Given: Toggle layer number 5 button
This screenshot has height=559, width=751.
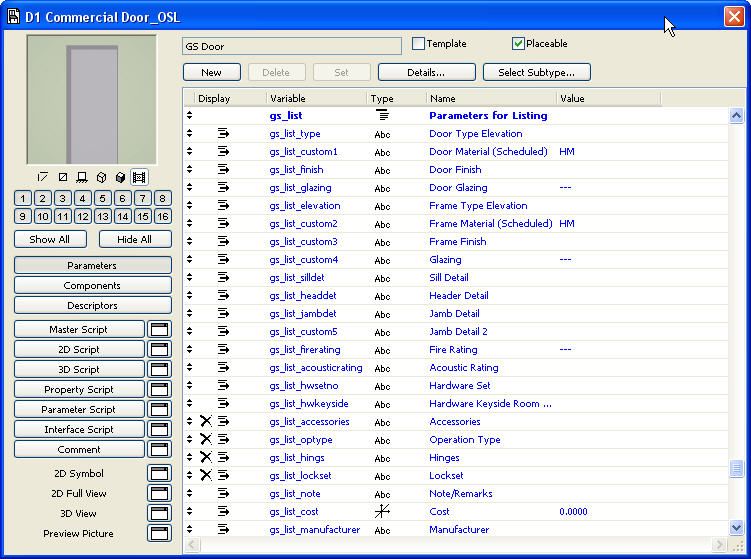Looking at the screenshot, I should 102,198.
